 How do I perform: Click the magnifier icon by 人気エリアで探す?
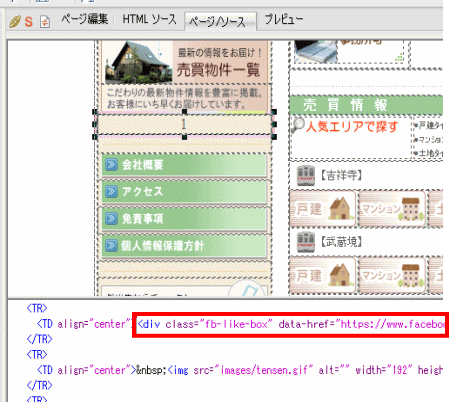(x=298, y=125)
